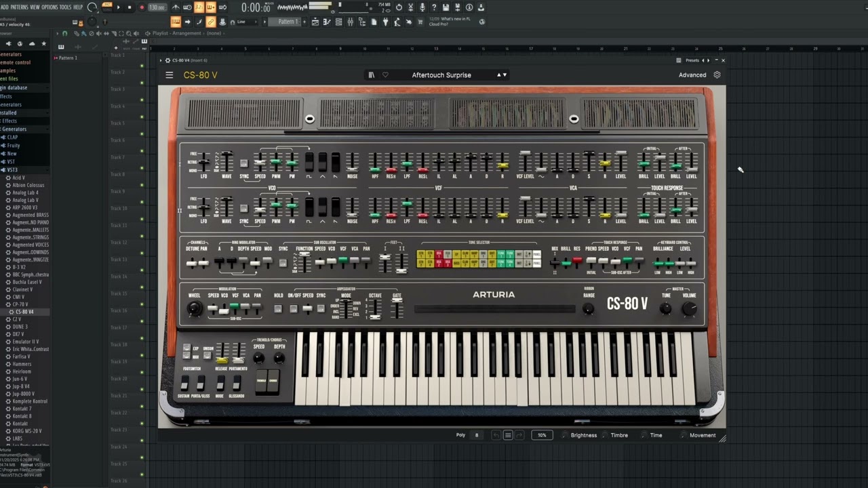Toggle the Sub Oscillator SYNC button
The height and width of the screenshot is (488, 868).
(x=283, y=262)
